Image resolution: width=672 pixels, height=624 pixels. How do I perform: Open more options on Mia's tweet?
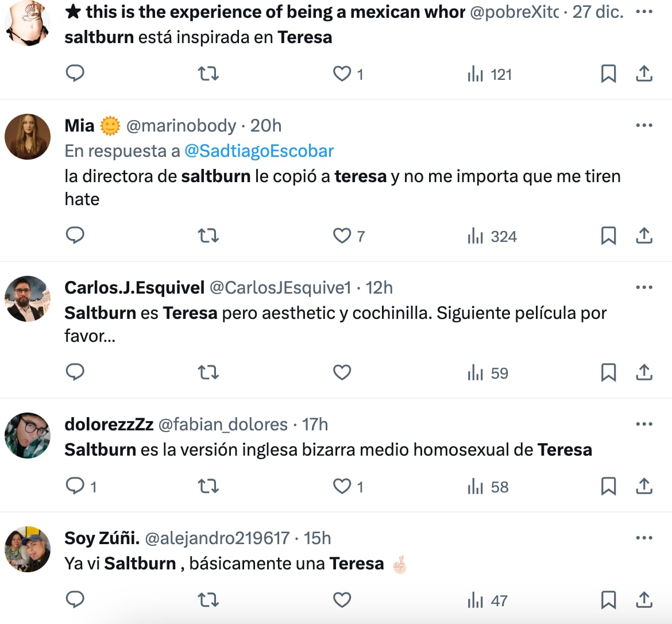point(644,125)
